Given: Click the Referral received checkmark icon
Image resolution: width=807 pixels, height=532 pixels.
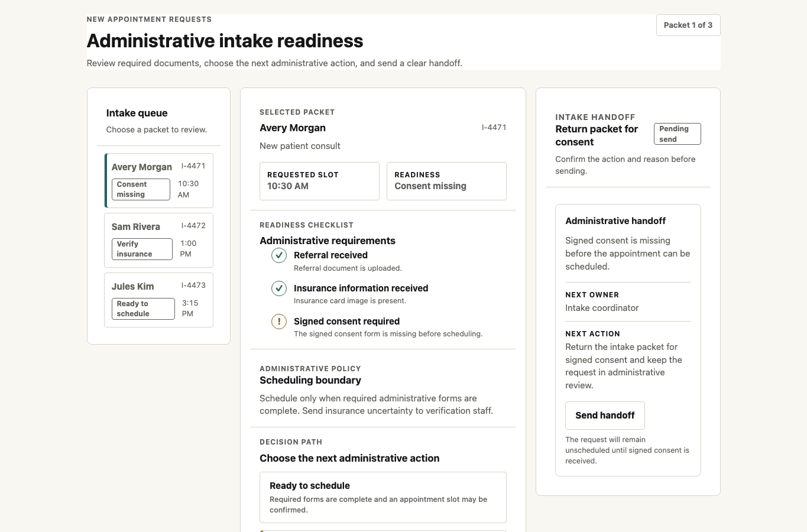Looking at the screenshot, I should 279,255.
